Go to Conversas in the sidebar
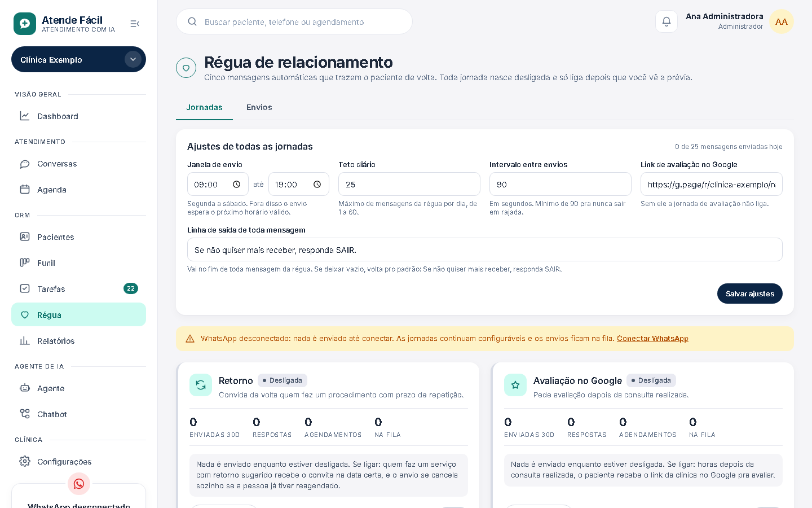 point(78,164)
